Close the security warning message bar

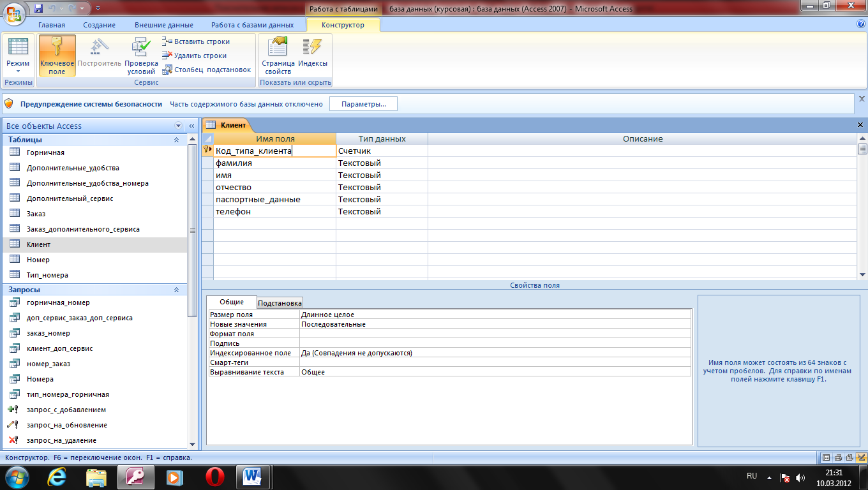tap(862, 100)
